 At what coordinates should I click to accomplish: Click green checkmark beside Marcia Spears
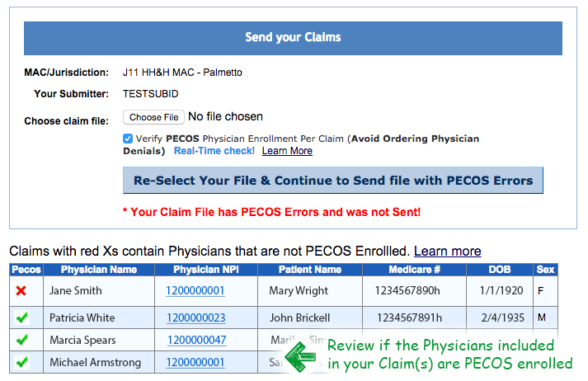point(21,340)
